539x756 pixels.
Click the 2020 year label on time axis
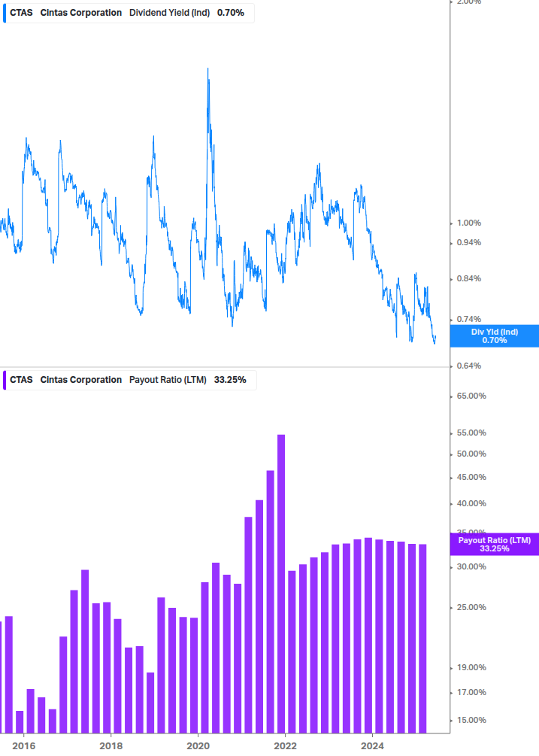point(198,746)
